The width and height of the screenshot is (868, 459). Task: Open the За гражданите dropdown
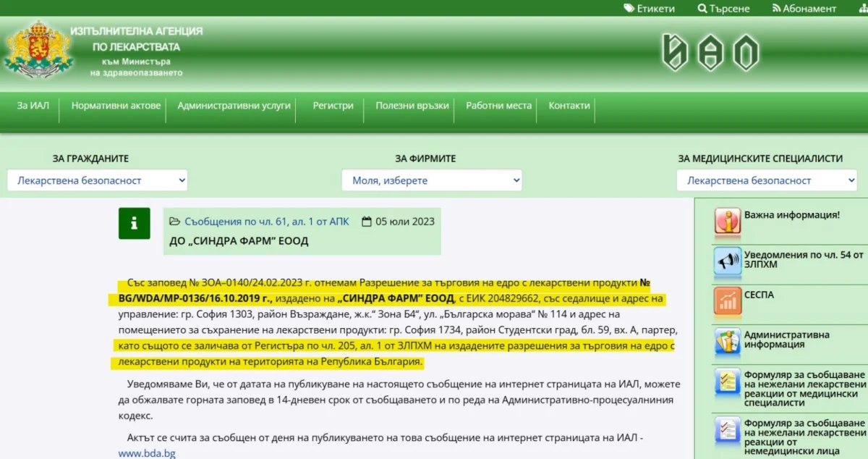(98, 180)
